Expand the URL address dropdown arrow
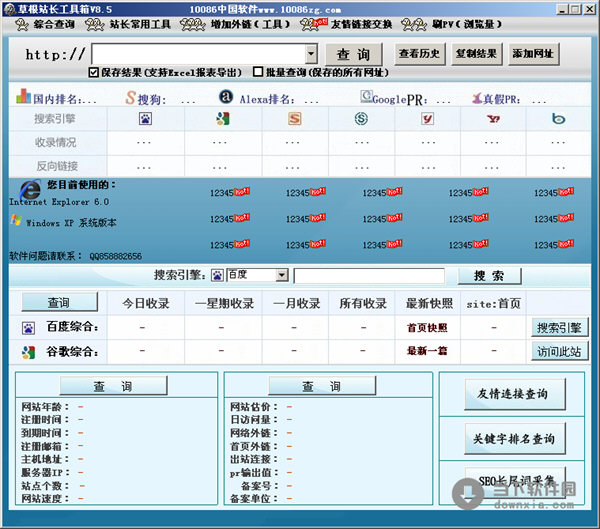The image size is (600, 529). click(x=311, y=54)
